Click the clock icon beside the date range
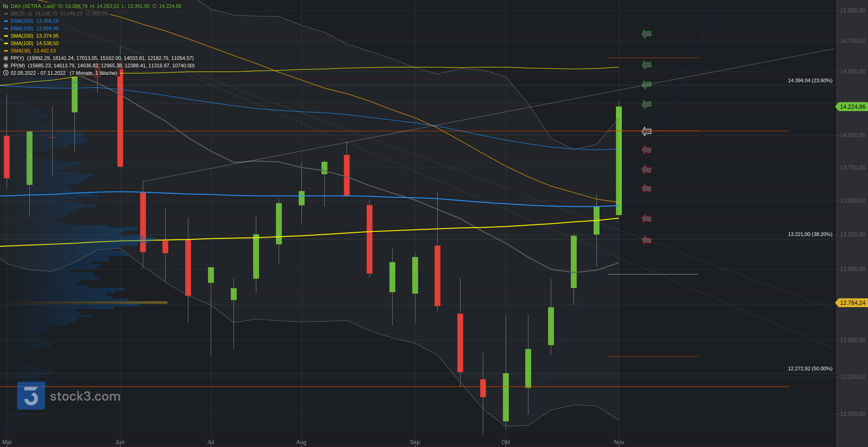868x447 pixels. click(6, 73)
